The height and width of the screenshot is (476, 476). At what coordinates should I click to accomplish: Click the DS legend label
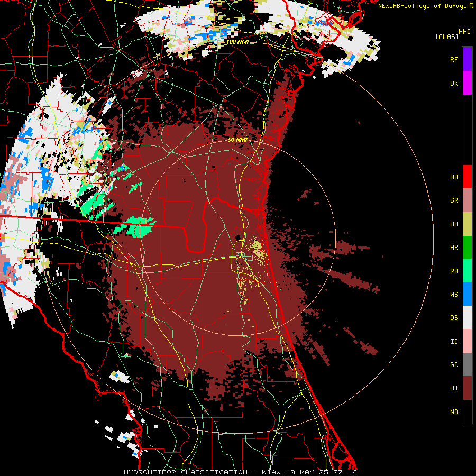454,318
